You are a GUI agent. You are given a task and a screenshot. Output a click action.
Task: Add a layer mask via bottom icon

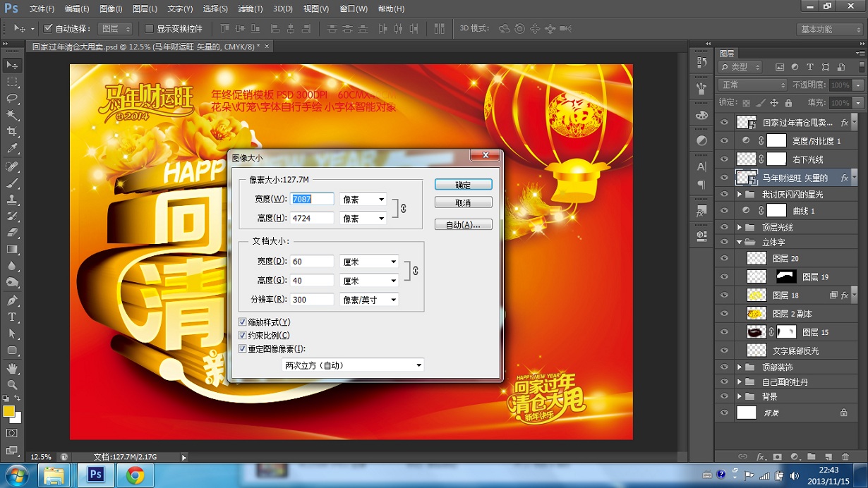pyautogui.click(x=778, y=457)
